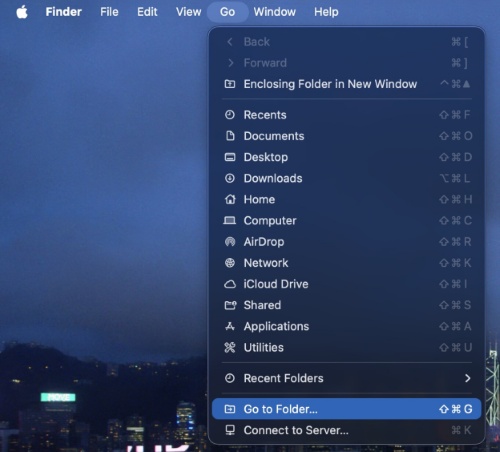Click the AirDrop radar icon
Viewport: 500px width, 452px height.
tap(230, 242)
